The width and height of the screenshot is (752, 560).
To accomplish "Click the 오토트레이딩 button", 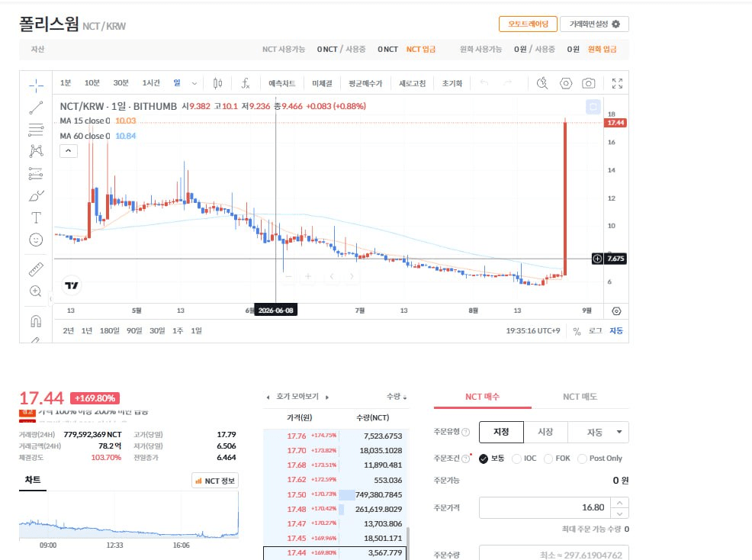I will point(528,24).
